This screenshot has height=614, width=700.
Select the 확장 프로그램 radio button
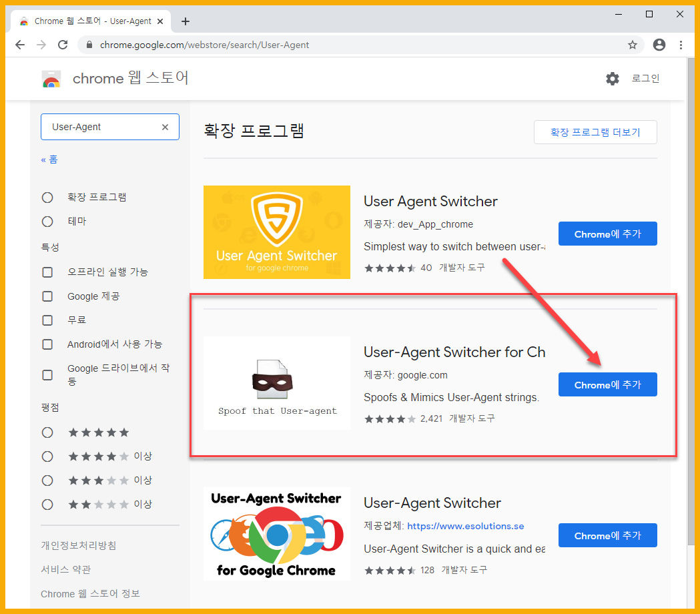coord(47,198)
